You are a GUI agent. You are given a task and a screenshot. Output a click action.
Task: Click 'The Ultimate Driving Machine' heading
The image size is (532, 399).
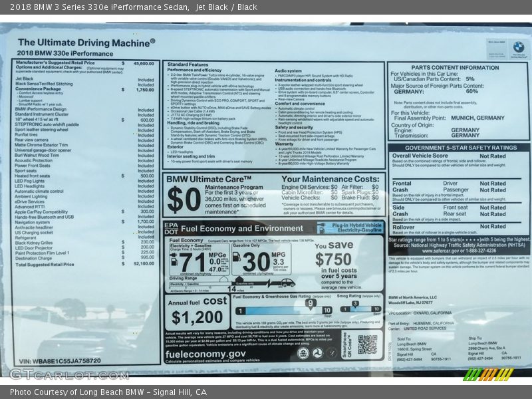coord(86,43)
